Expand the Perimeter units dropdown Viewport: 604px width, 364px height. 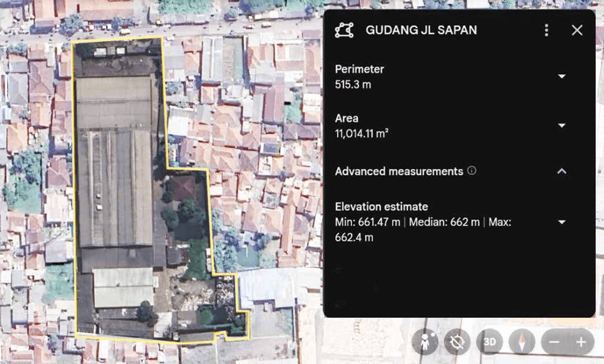coord(562,77)
